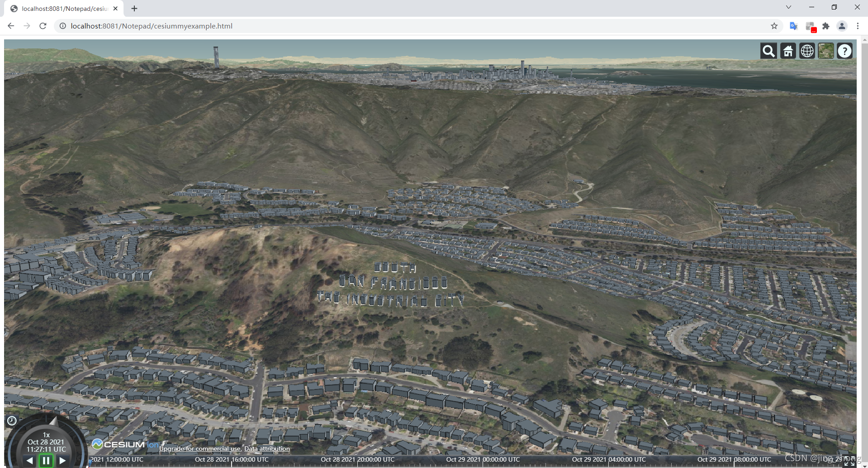Select the localhost:8081 Notepad tab

pos(63,9)
